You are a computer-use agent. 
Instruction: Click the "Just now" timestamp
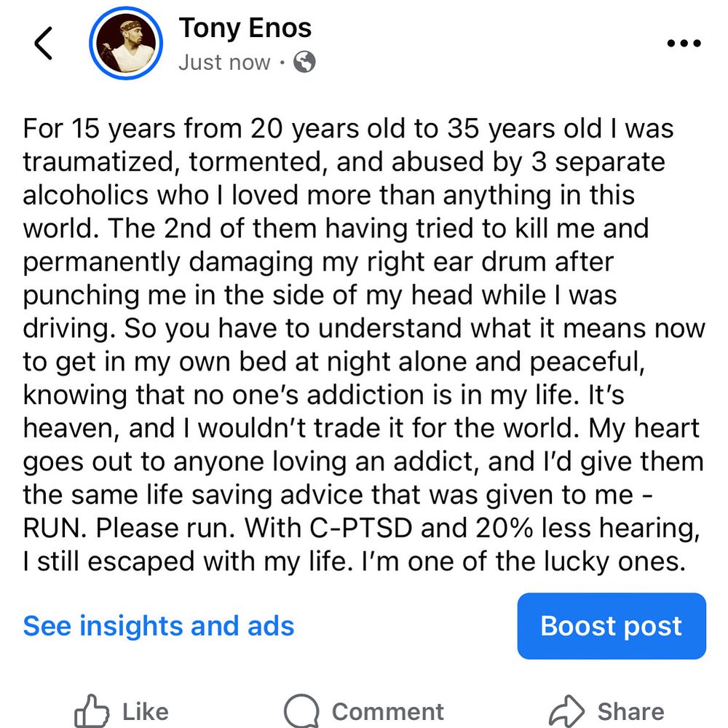click(x=224, y=63)
